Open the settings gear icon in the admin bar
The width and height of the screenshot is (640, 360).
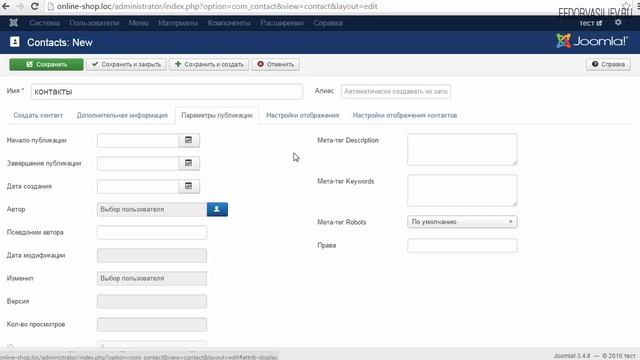[x=618, y=22]
